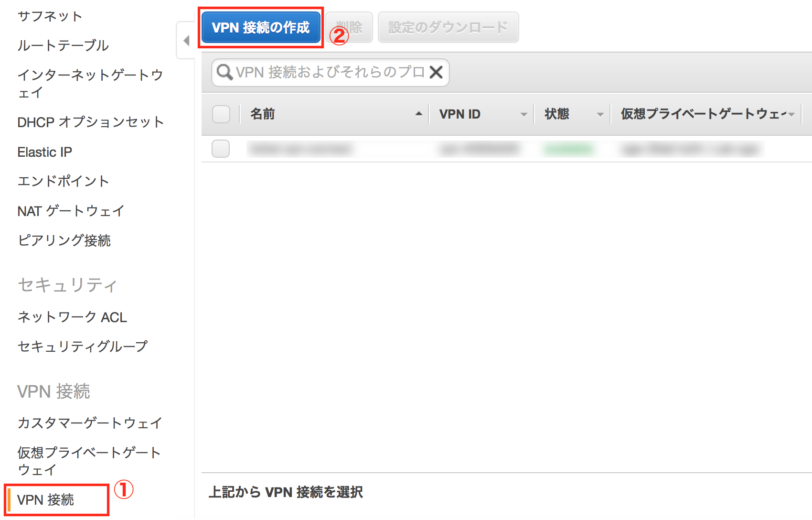Open the VPN ID column filter dropdown
This screenshot has height=520, width=812.
click(524, 114)
